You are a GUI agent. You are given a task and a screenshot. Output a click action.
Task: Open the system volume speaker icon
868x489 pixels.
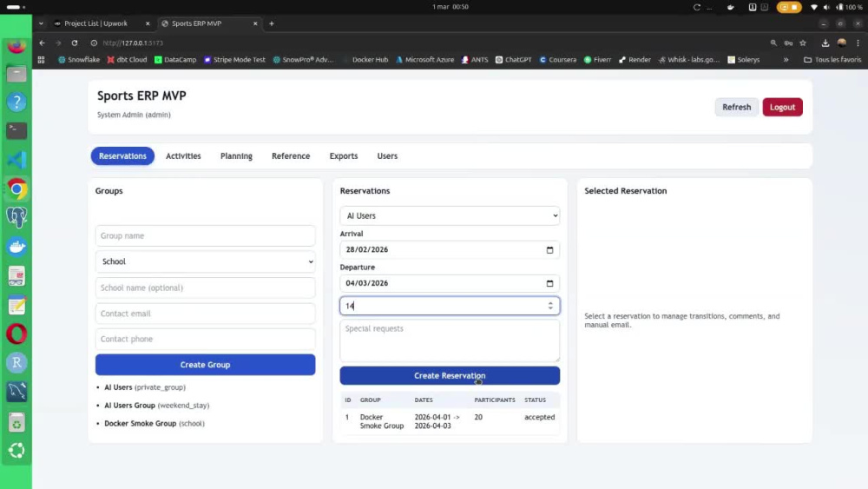click(826, 7)
